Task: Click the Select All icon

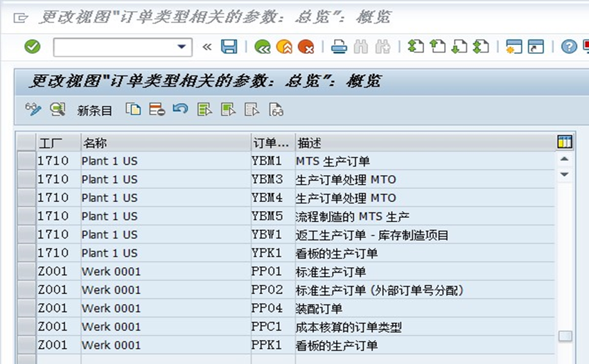Action: (x=204, y=109)
